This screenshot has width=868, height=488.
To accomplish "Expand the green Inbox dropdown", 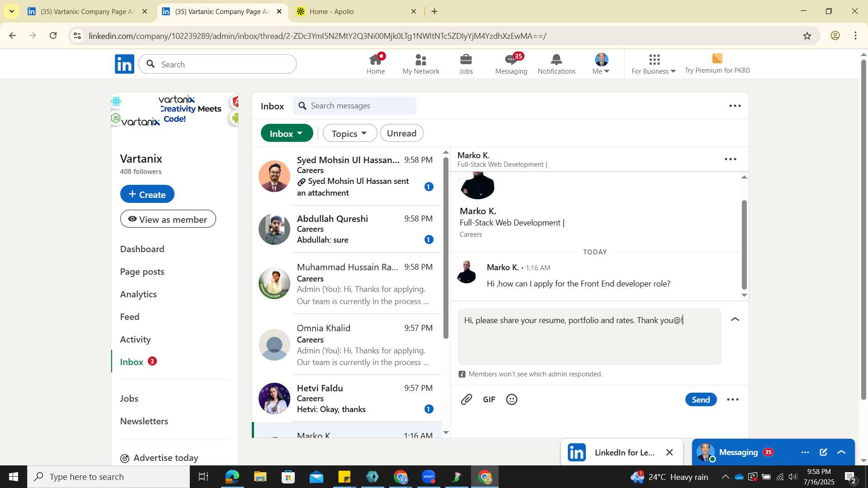I will click(287, 133).
